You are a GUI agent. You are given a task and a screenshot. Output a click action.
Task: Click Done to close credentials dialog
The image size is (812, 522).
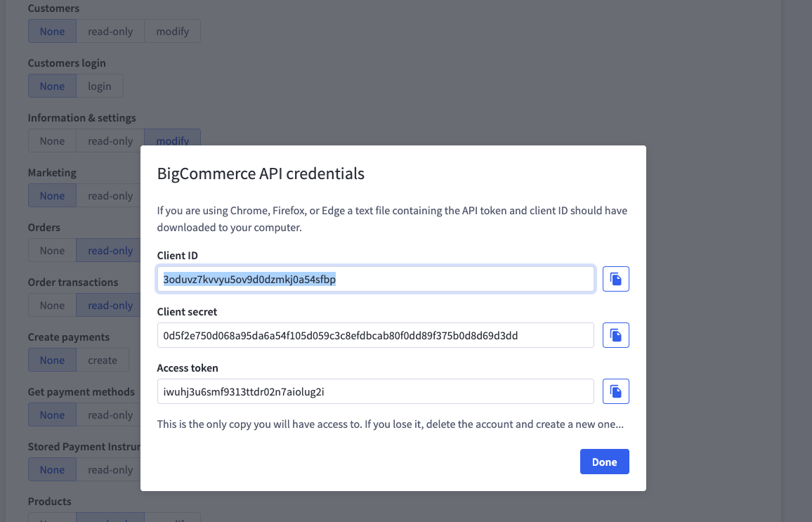pos(604,462)
